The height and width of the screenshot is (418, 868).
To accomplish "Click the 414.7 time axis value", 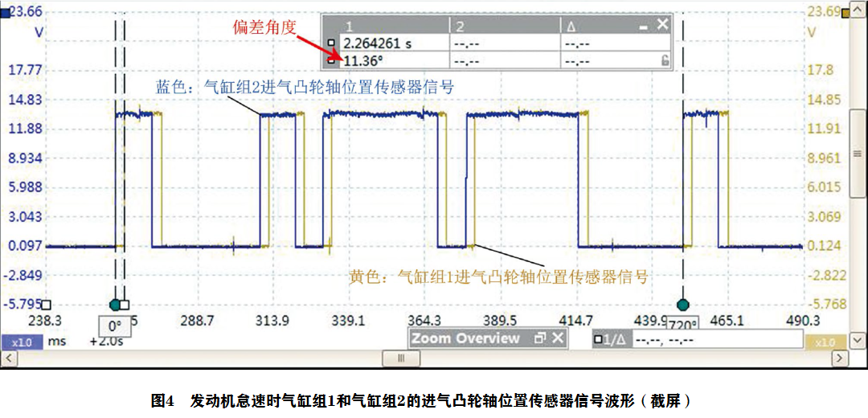I will [x=577, y=320].
